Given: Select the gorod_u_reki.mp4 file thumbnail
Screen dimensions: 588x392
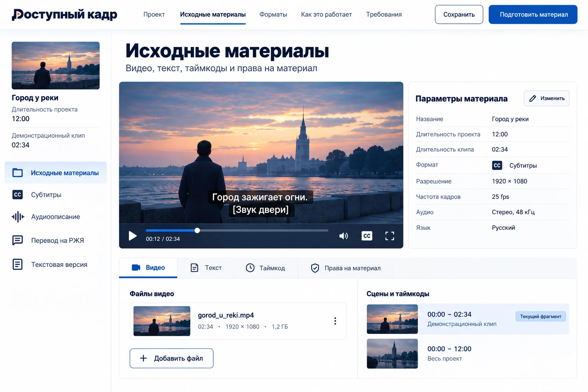Looking at the screenshot, I should (162, 321).
